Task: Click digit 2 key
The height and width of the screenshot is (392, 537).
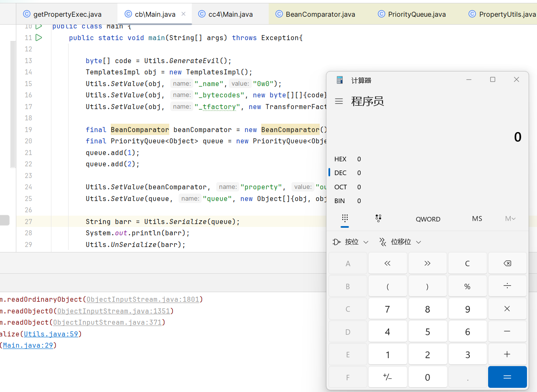Action: (x=427, y=354)
